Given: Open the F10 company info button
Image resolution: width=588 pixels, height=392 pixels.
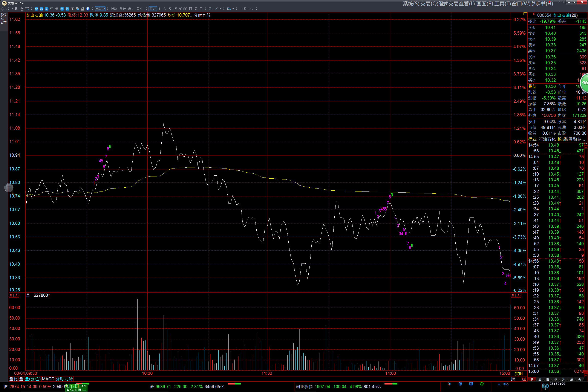Looking at the screenshot, I should [x=72, y=9].
